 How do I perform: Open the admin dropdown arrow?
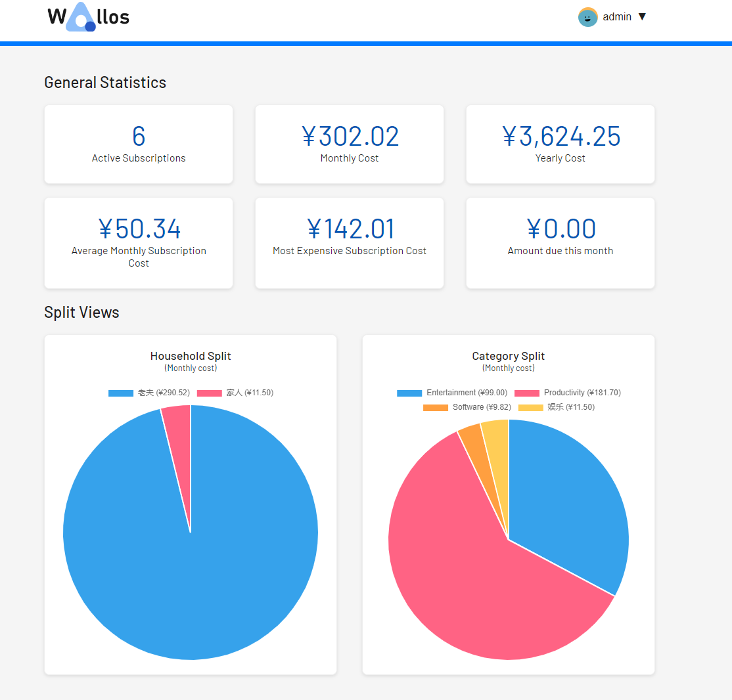[642, 17]
